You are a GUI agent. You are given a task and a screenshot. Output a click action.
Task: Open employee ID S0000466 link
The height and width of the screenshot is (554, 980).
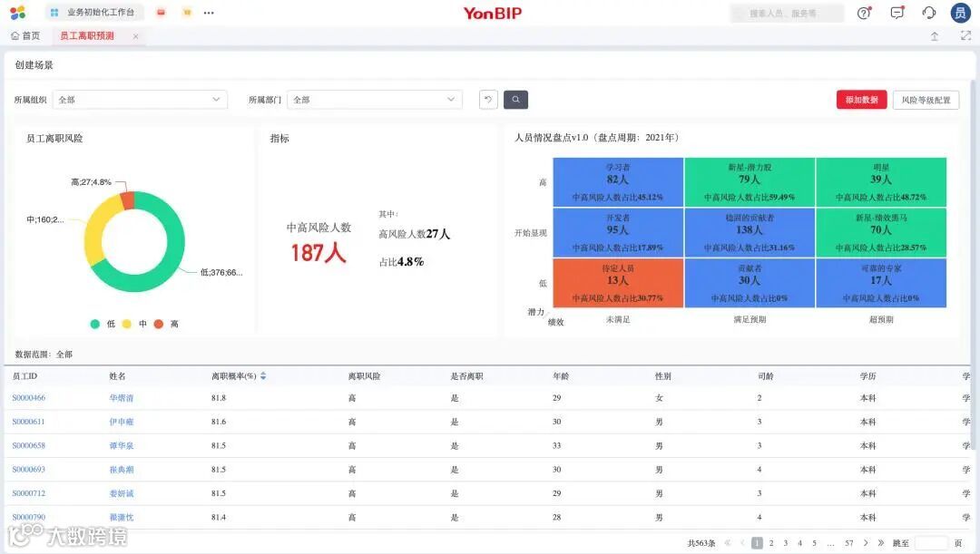coord(29,398)
